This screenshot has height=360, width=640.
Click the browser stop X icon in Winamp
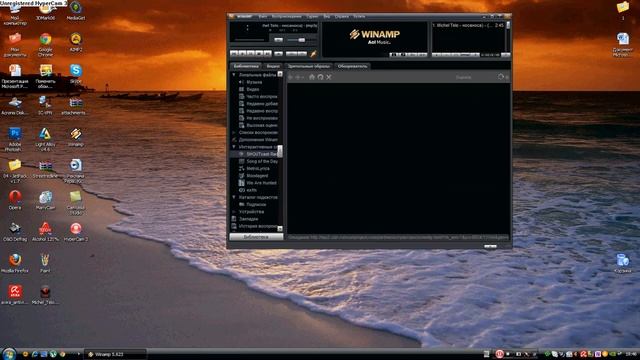point(329,77)
